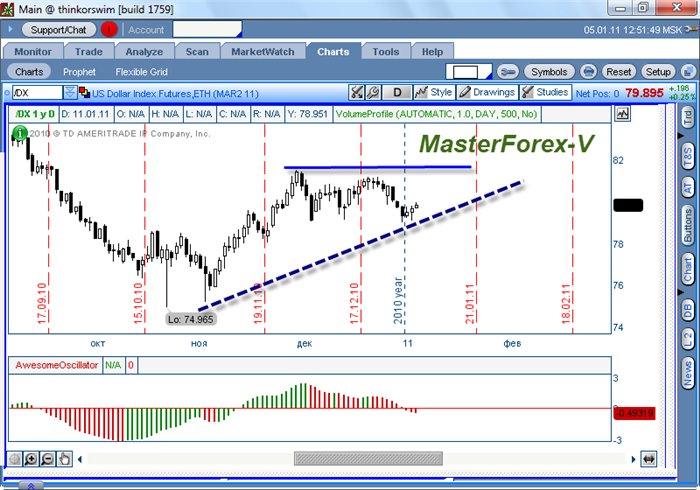Click the zoom in magnifier icon
The image size is (700, 490).
pyautogui.click(x=31, y=459)
